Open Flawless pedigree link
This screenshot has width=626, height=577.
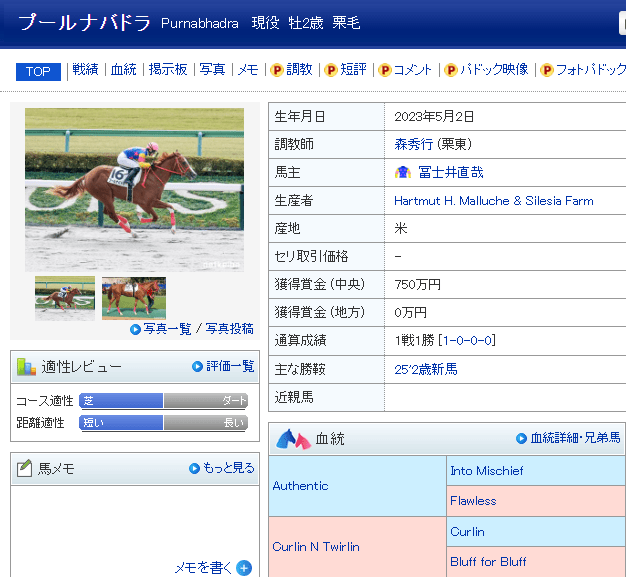[473, 501]
